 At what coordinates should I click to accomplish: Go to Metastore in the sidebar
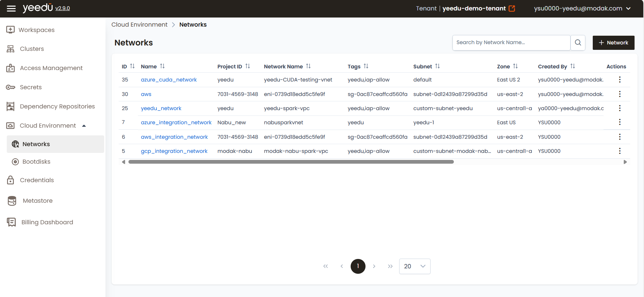click(38, 201)
